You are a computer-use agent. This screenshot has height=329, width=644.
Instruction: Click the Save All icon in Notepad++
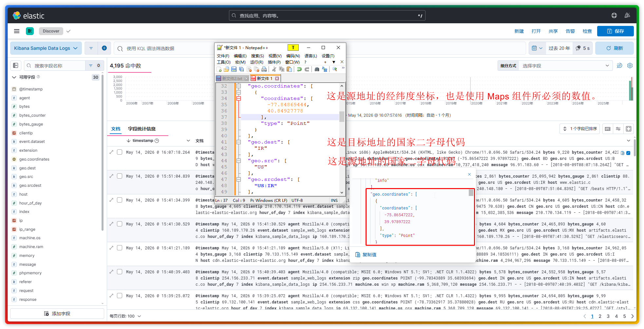pos(241,69)
